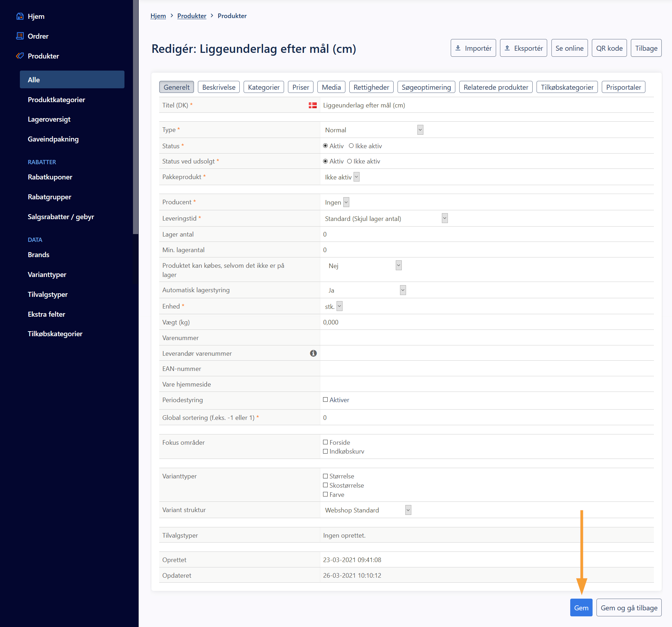Viewport: 672px width, 627px height.
Task: Click the sidebar vertical scrollbar
Action: (x=135, y=117)
